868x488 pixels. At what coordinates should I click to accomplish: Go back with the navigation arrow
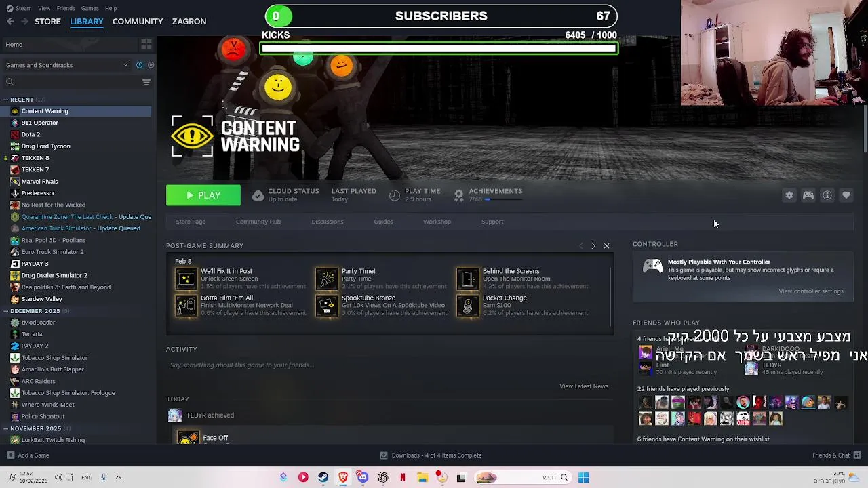pos(10,22)
